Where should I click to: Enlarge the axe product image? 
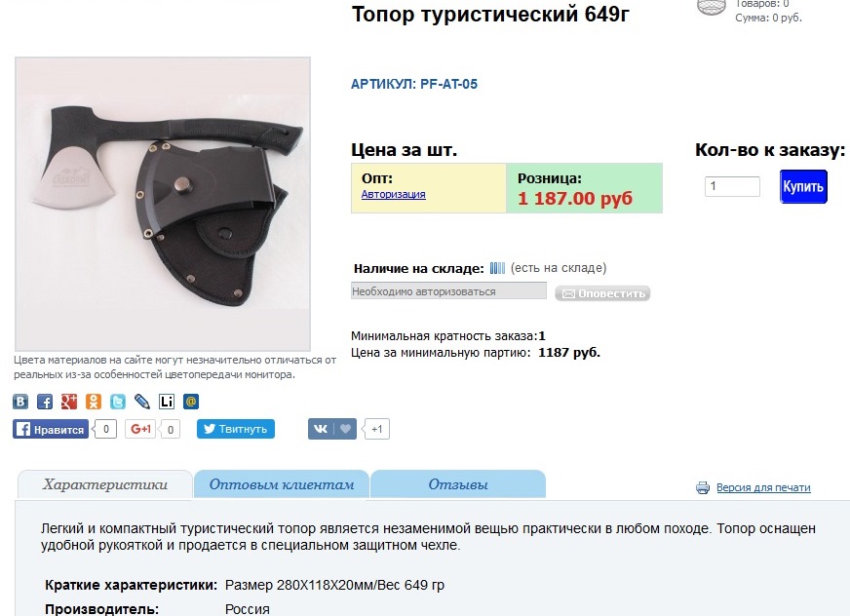pos(163,204)
